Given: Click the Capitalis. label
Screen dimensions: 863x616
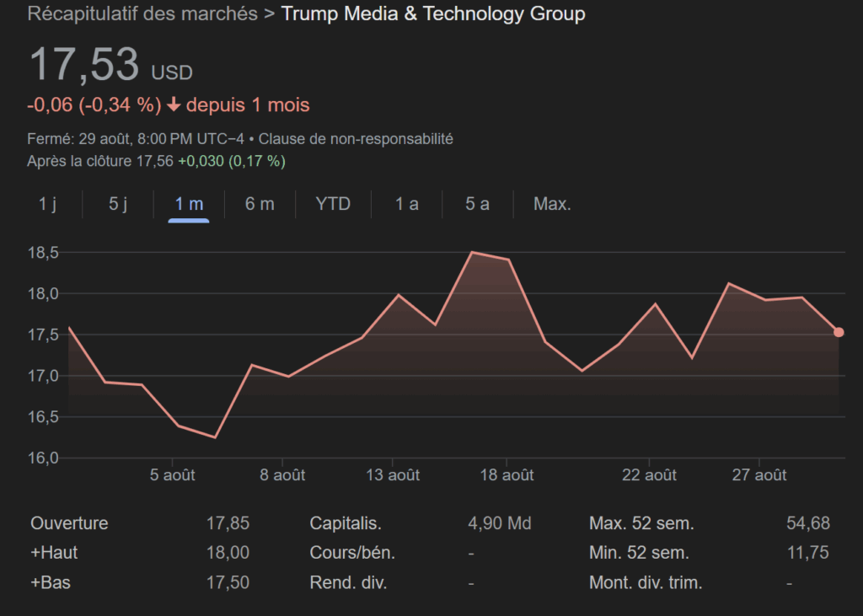Looking at the screenshot, I should point(346,523).
